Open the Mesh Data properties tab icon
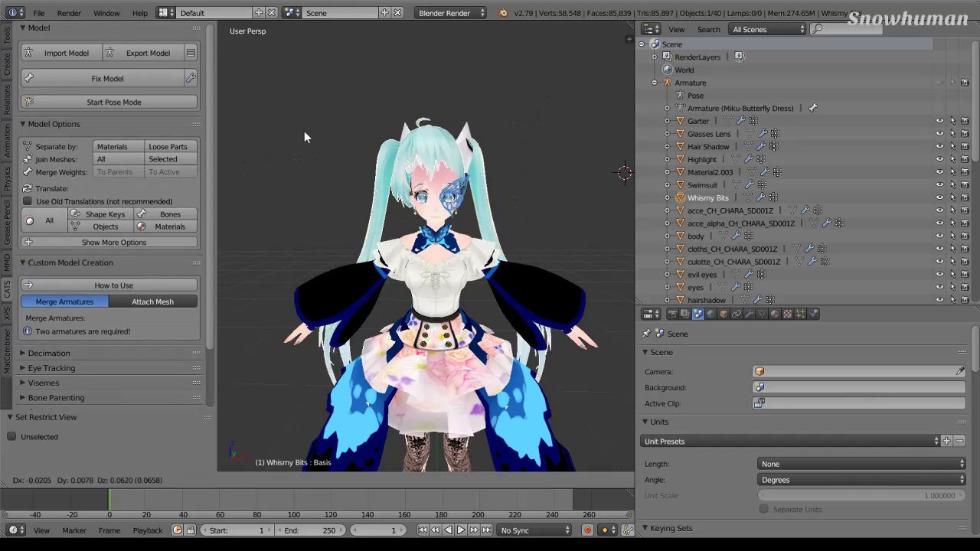The width and height of the screenshot is (980, 551). (x=762, y=314)
